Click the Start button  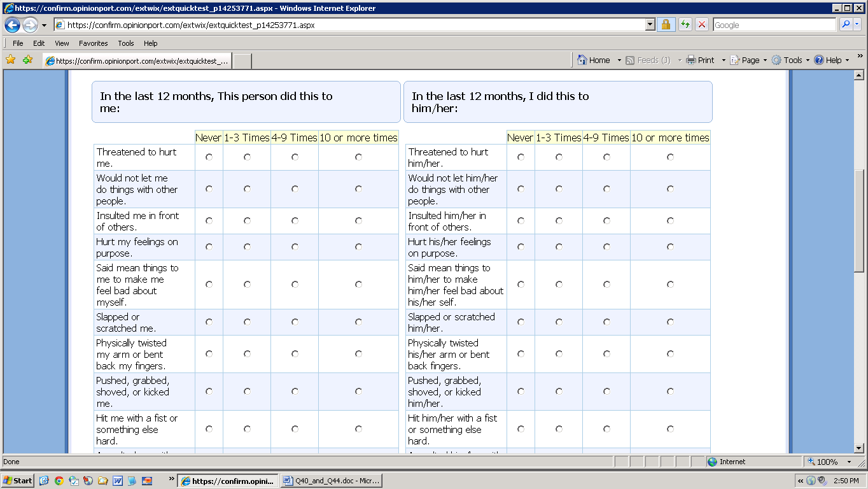tap(18, 481)
